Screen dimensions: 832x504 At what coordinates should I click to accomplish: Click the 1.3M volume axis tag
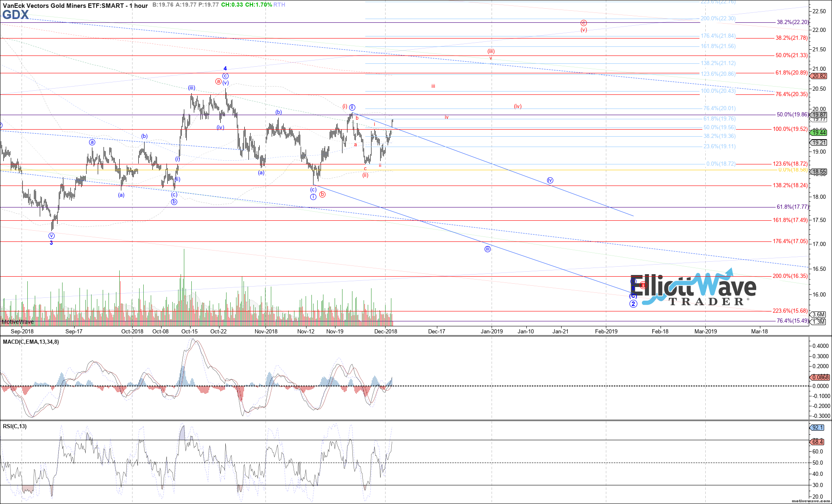coord(818,322)
